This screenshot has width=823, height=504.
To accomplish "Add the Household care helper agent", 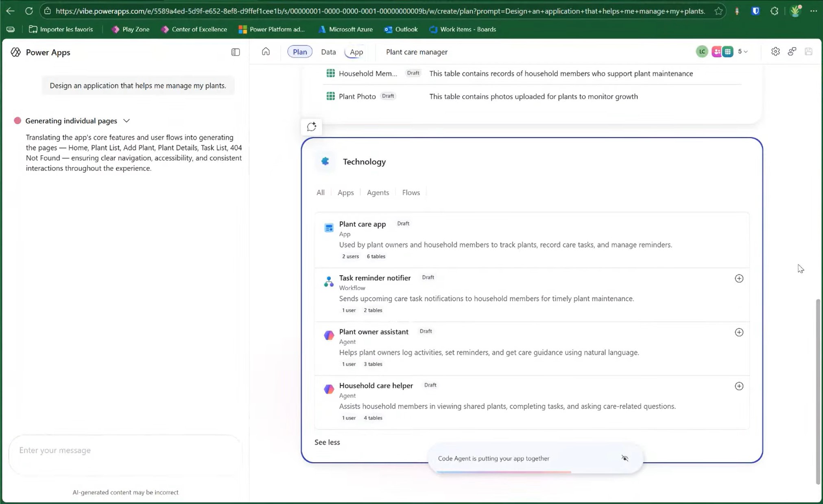I will (x=739, y=386).
